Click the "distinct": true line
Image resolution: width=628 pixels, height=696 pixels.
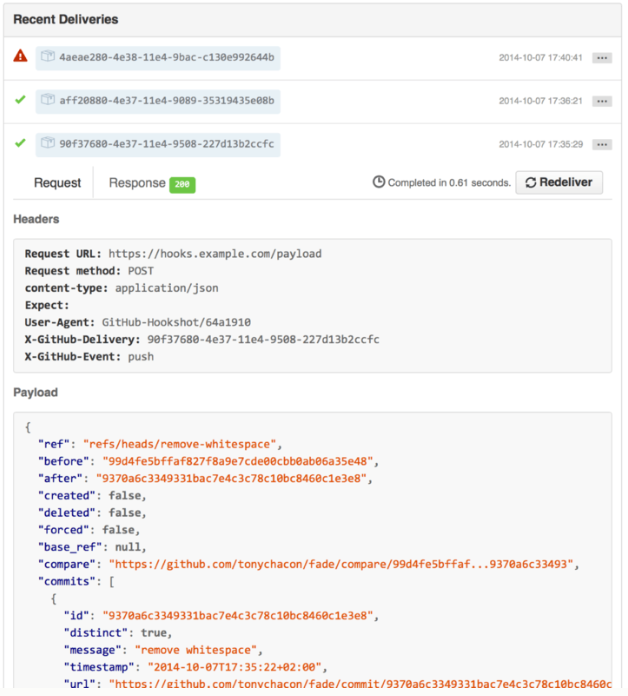coord(118,633)
